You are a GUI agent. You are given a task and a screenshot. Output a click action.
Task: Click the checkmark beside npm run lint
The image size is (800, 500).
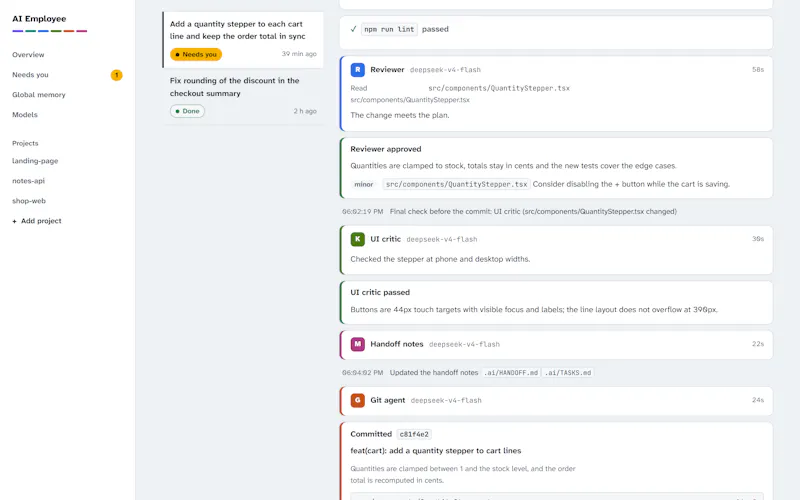click(353, 29)
